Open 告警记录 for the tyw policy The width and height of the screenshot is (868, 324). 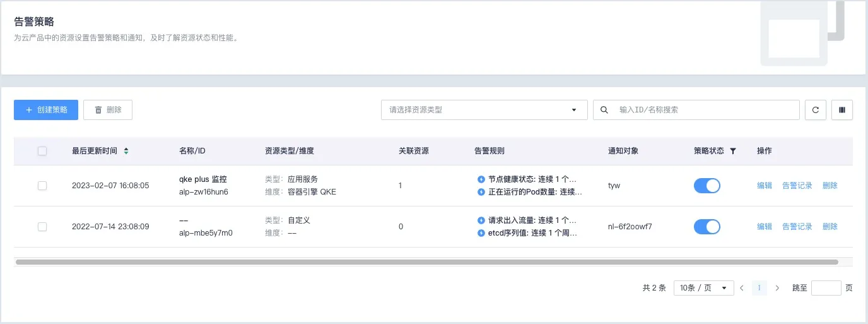point(797,186)
